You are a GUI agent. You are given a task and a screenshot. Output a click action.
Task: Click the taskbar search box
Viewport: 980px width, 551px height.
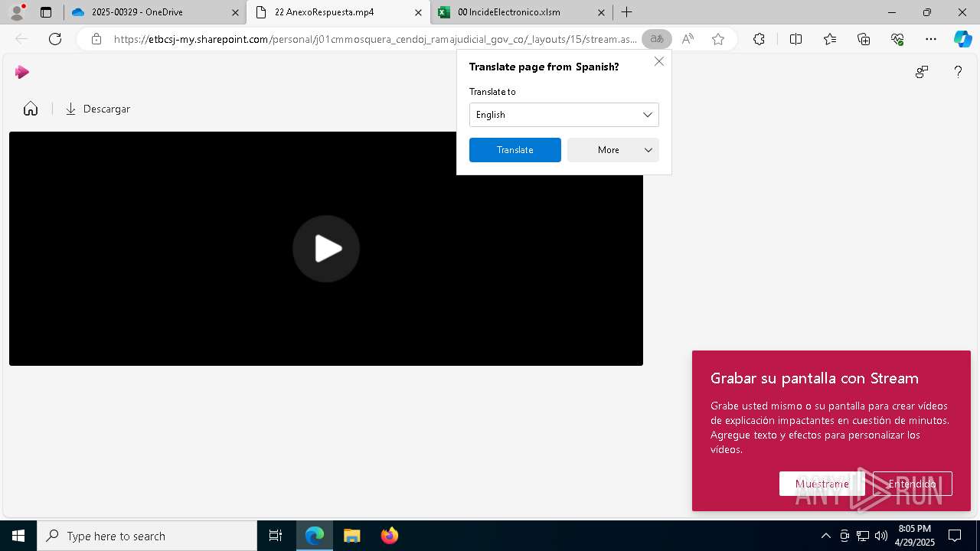pyautogui.click(x=147, y=536)
